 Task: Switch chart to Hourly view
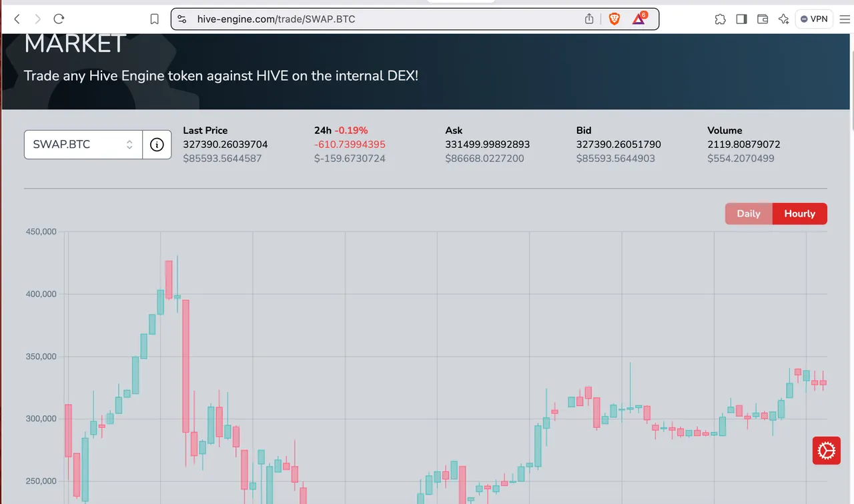(800, 214)
